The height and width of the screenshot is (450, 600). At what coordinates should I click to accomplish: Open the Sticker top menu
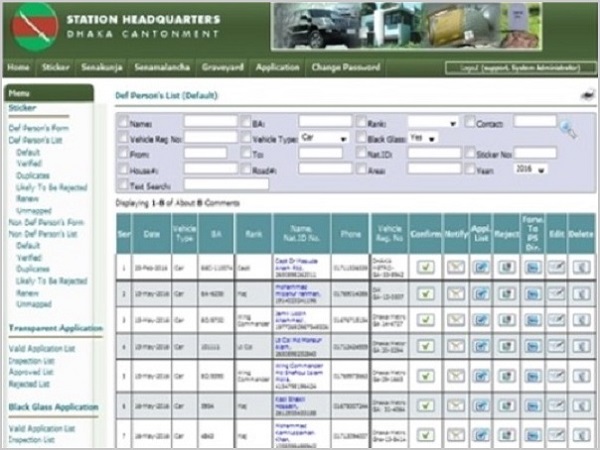[x=56, y=67]
